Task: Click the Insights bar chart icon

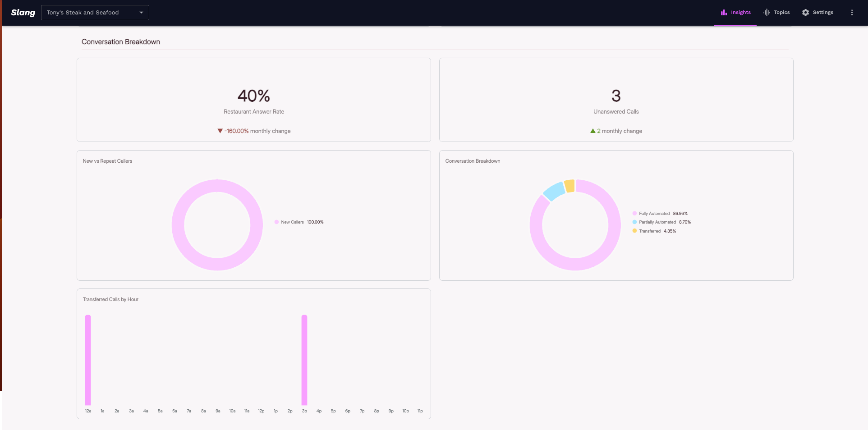Action: click(724, 13)
